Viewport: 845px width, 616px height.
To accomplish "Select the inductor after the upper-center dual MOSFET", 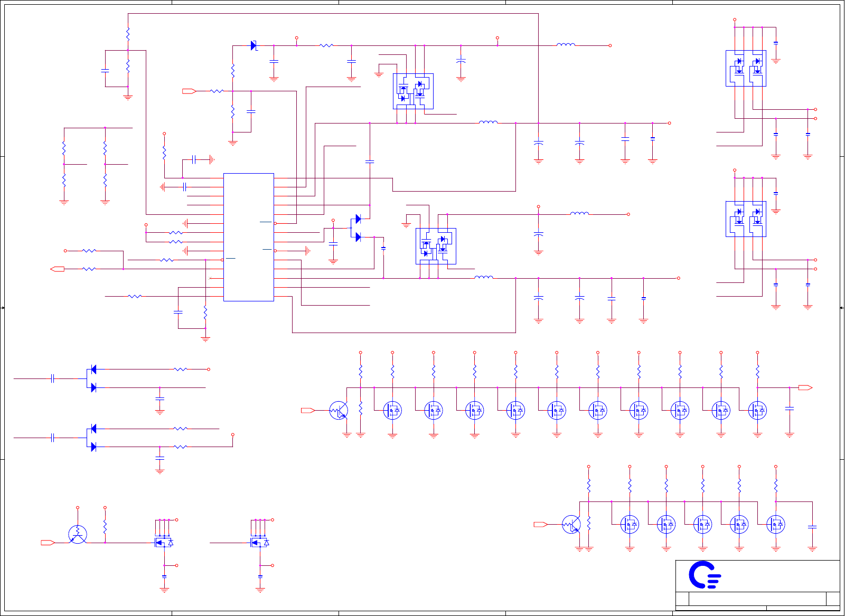I will 488,122.
